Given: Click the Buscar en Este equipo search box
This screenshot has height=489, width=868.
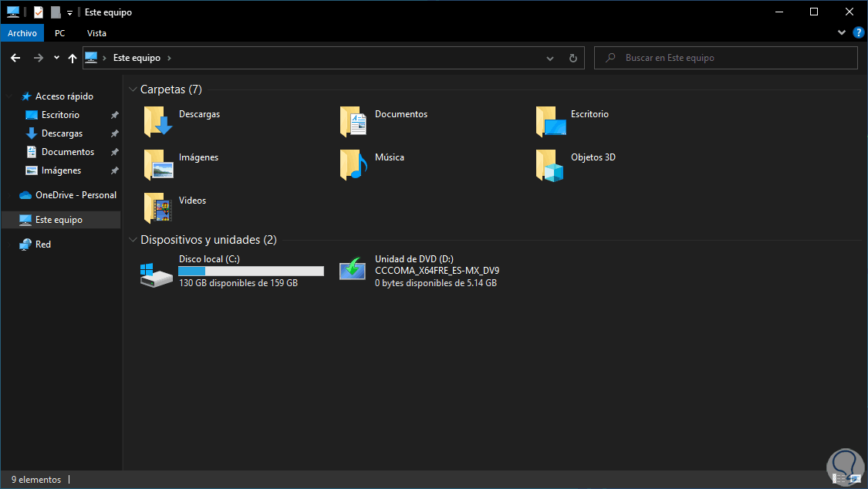Looking at the screenshot, I should [725, 57].
